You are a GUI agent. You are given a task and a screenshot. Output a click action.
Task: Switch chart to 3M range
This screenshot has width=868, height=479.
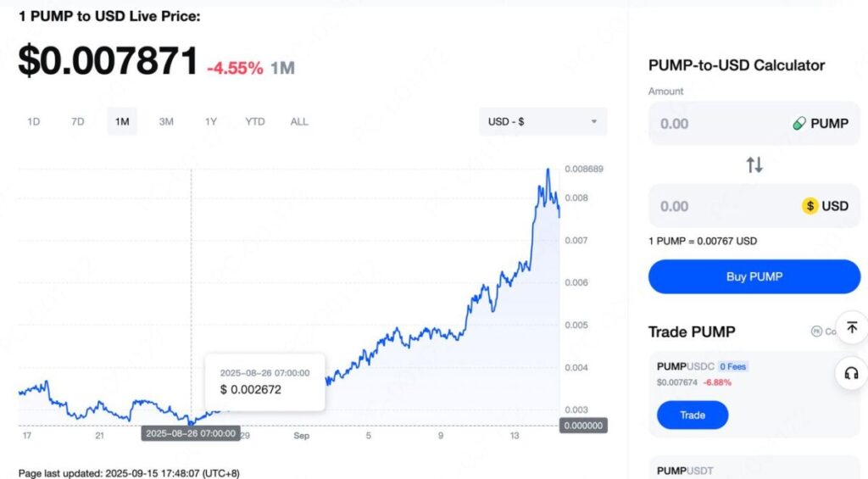[166, 121]
